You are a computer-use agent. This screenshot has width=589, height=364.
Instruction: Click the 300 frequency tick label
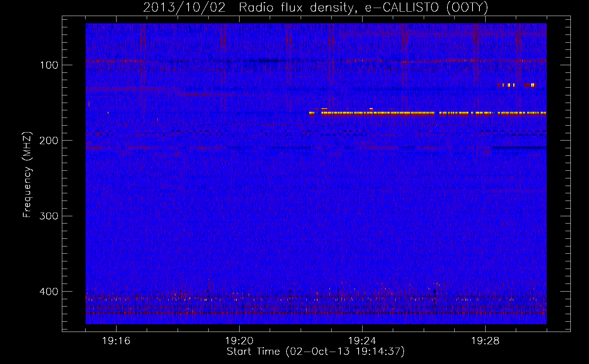pyautogui.click(x=49, y=216)
